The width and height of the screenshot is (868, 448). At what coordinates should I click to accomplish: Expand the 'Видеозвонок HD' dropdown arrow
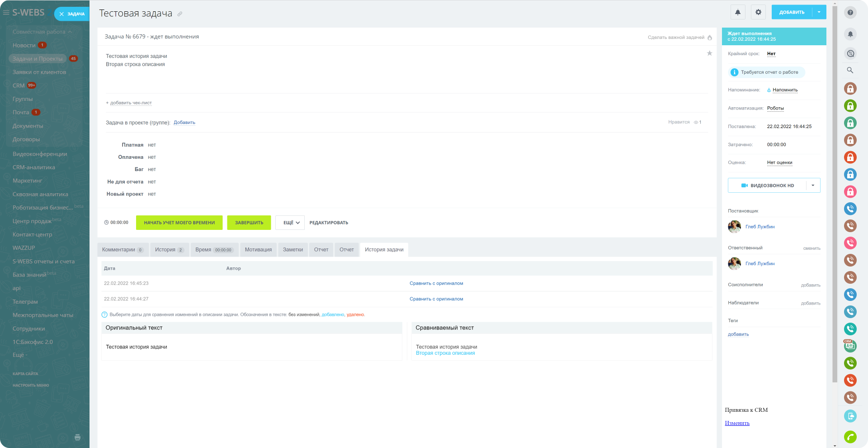[x=813, y=186]
